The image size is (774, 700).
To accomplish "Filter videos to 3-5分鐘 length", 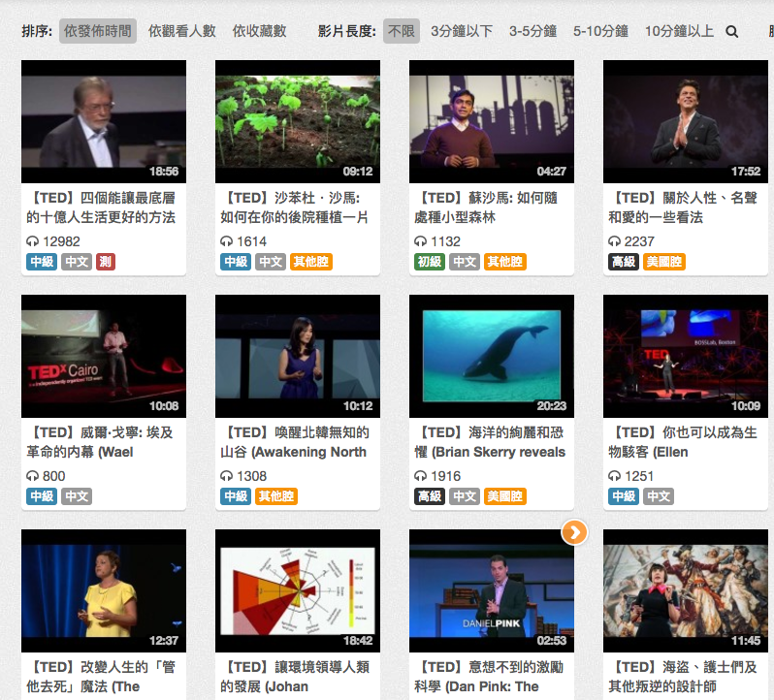I will [534, 31].
